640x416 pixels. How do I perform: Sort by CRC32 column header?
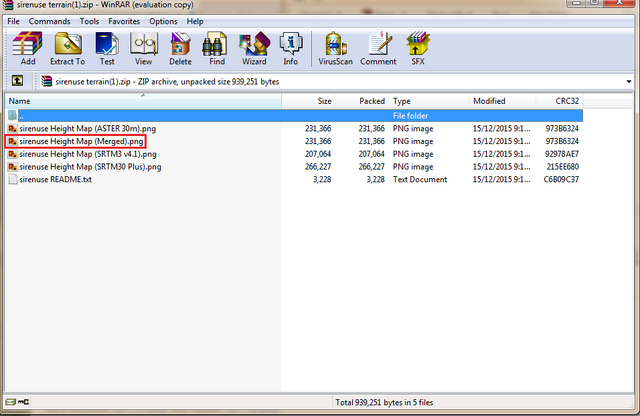click(559, 101)
